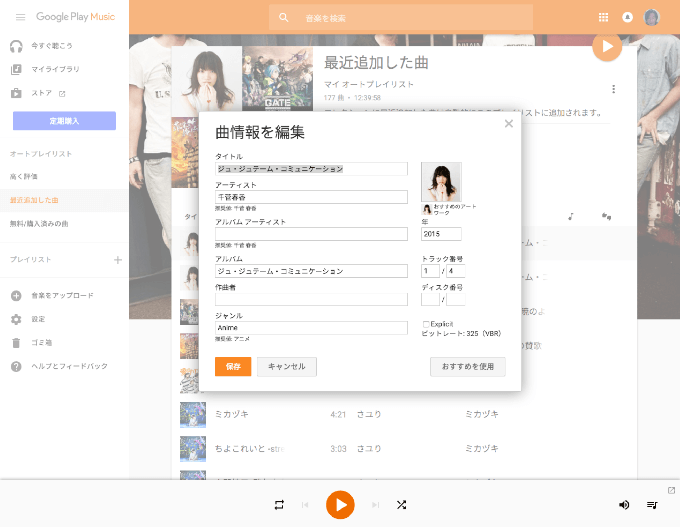Click the volume speaker icon
Viewport: 680px width, 527px height.
pos(624,505)
